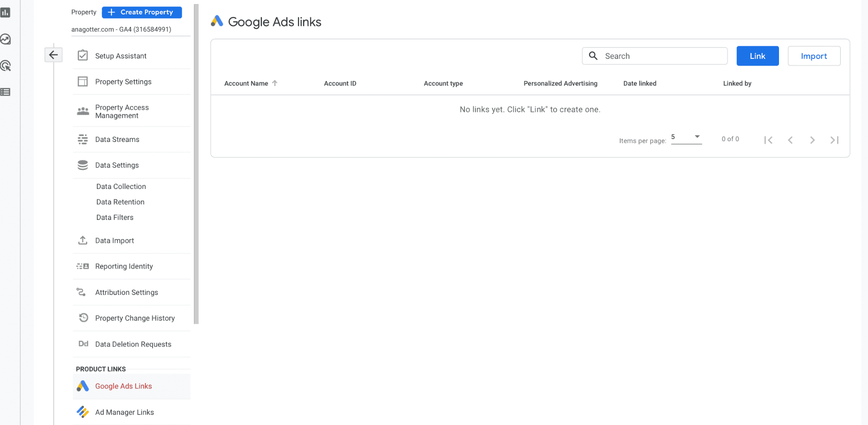The width and height of the screenshot is (868, 425).
Task: Focus the Search input field
Action: click(655, 56)
